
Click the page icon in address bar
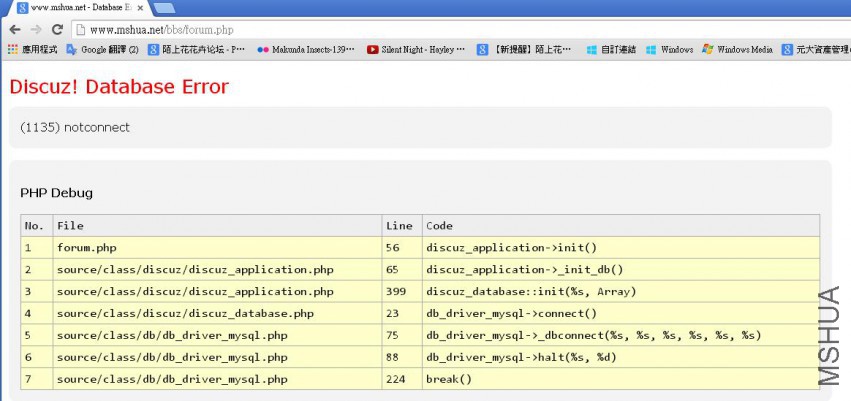pos(80,30)
